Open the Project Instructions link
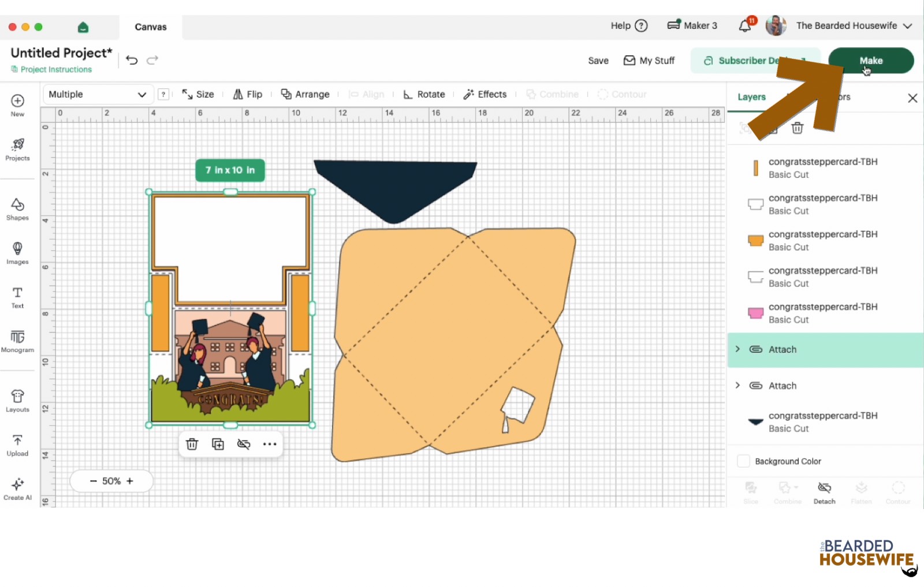This screenshot has height=587, width=924. click(x=51, y=69)
